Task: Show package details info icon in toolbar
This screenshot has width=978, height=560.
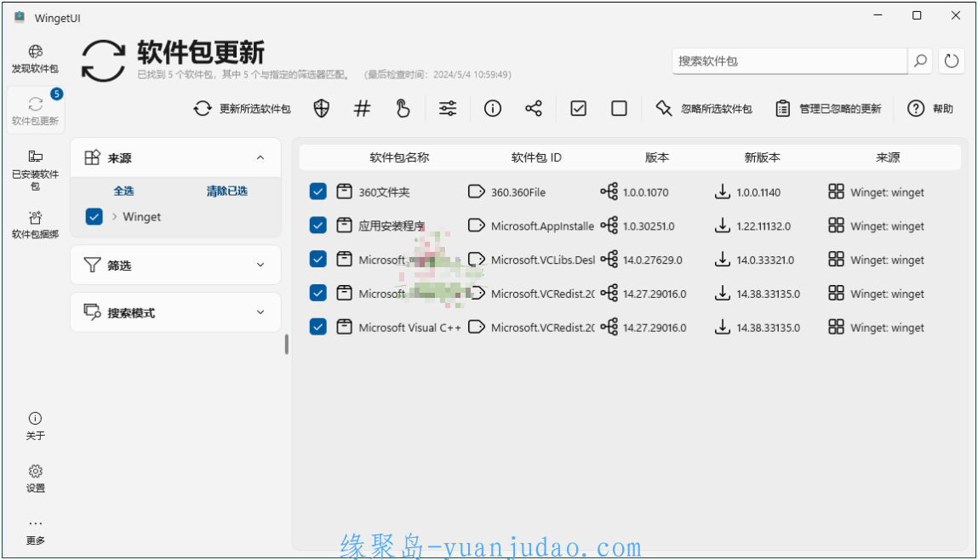Action: click(x=493, y=108)
